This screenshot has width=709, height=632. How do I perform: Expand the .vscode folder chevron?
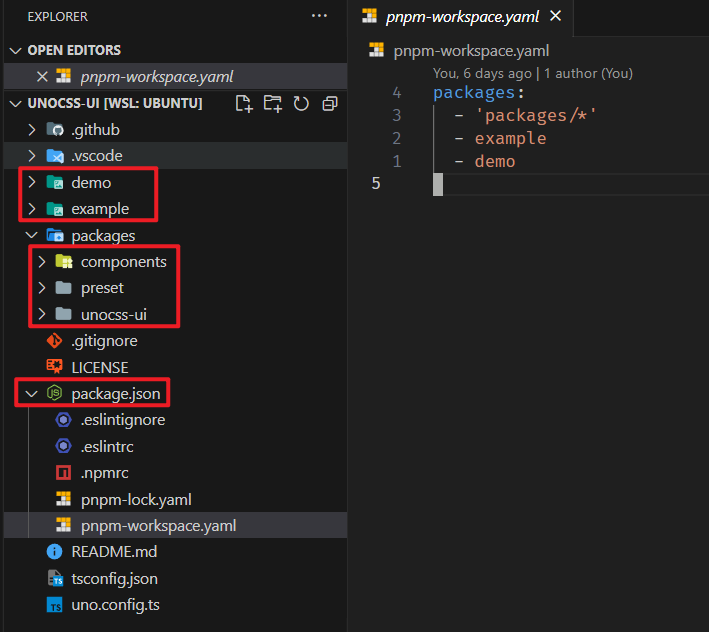point(32,156)
